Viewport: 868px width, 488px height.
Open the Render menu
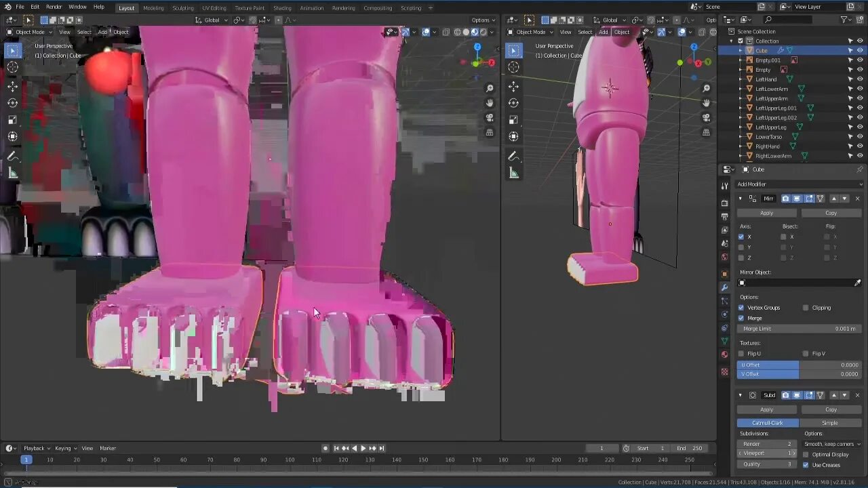pos(54,7)
